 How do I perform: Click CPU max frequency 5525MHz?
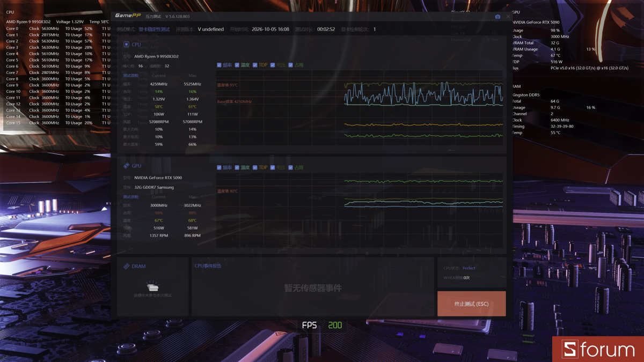click(193, 84)
